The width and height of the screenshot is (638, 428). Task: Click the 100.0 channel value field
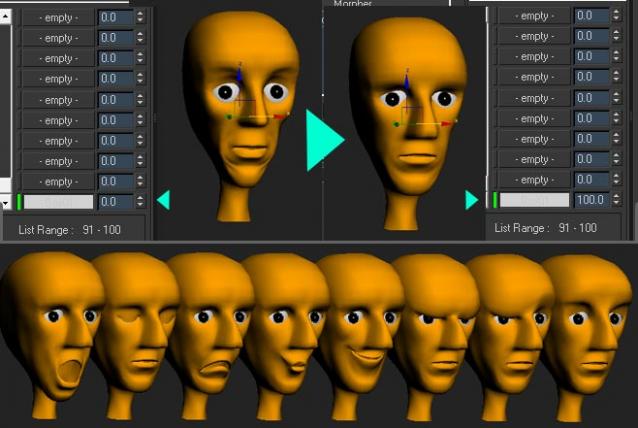click(592, 200)
